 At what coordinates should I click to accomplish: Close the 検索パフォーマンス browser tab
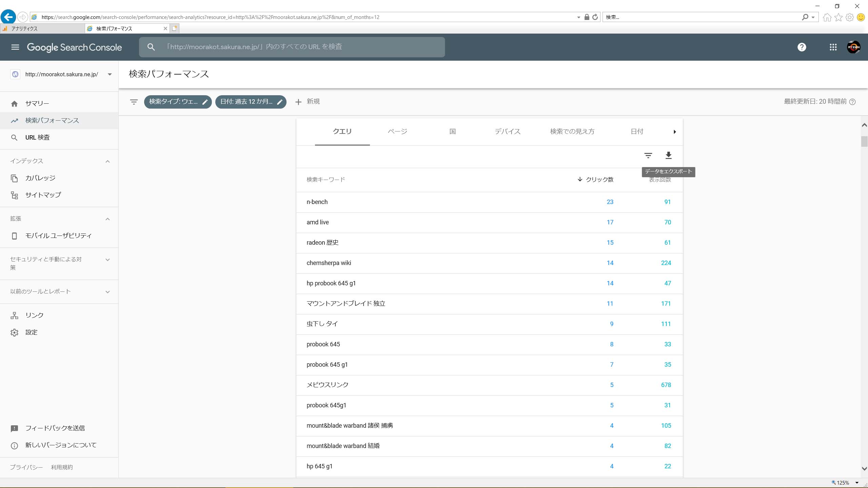tap(165, 28)
